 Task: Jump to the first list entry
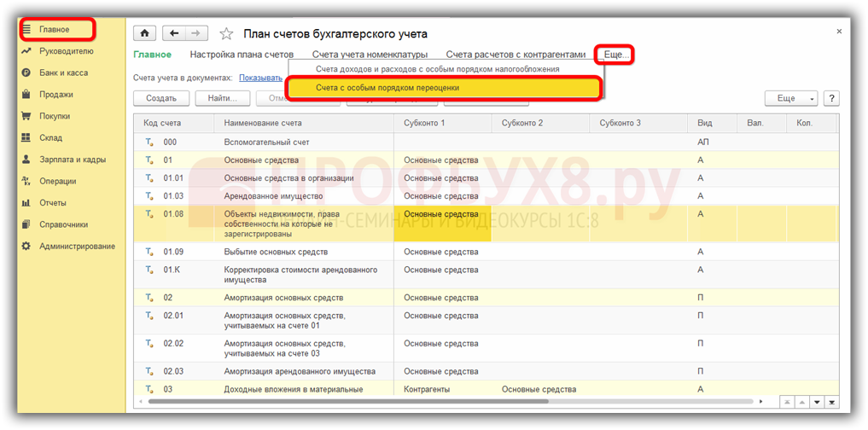tap(787, 401)
